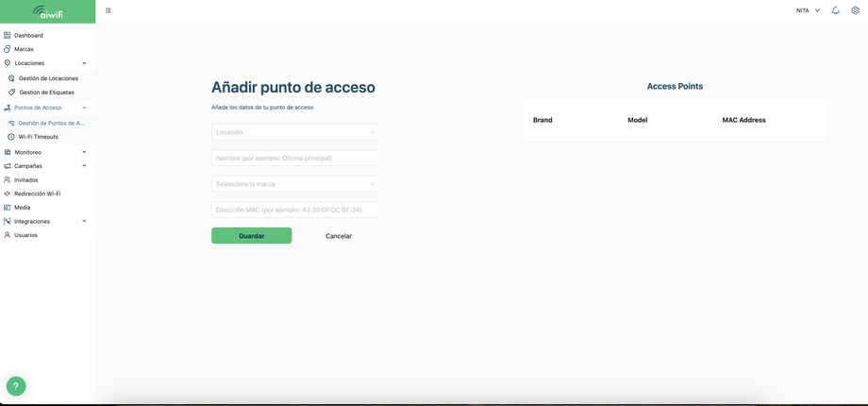Open Gestión de Locaciones submenu item

pyautogui.click(x=47, y=78)
